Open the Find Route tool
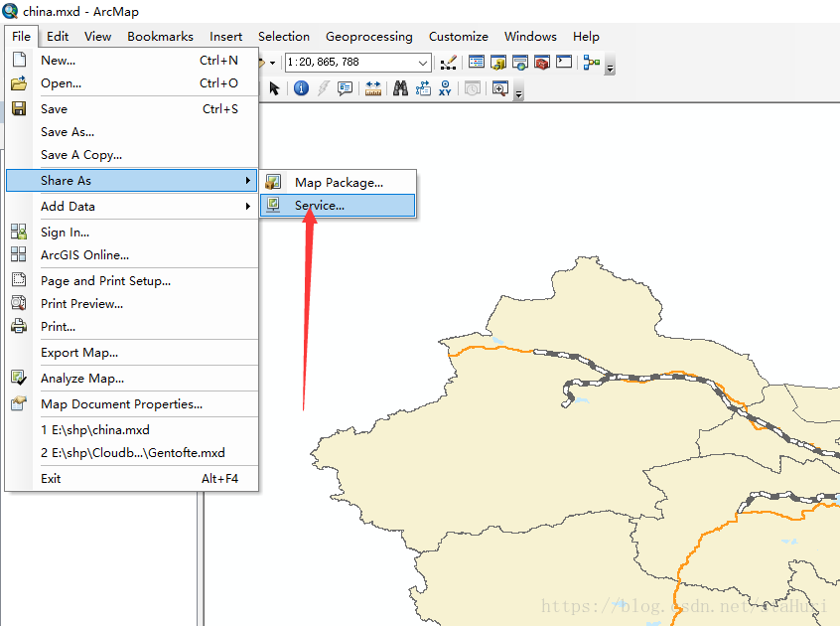The image size is (840, 626). click(x=423, y=87)
